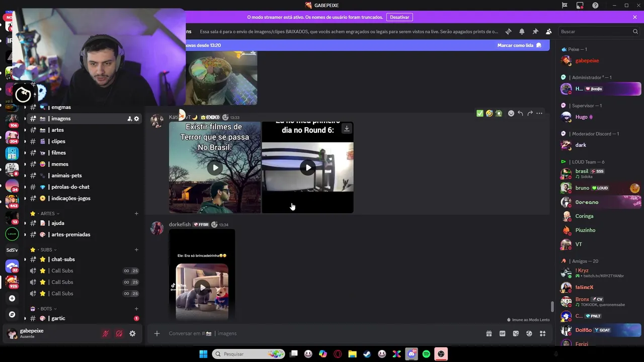Play the Round 6 video

307,167
